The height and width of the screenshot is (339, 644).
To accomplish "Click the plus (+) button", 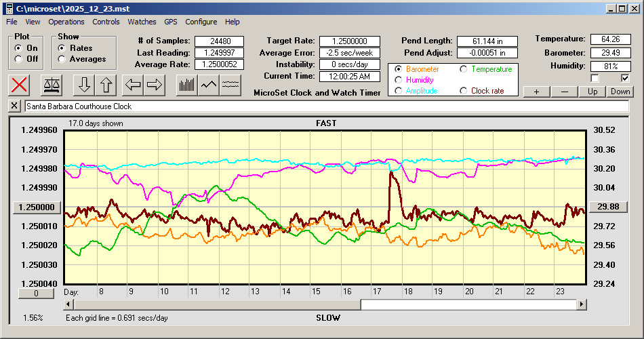I will (x=537, y=92).
